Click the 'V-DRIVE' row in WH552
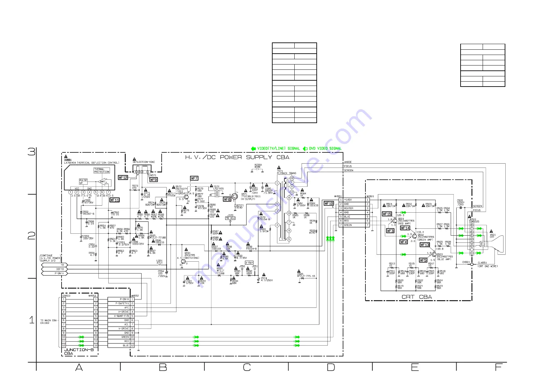The width and height of the screenshot is (560, 392). [121, 328]
